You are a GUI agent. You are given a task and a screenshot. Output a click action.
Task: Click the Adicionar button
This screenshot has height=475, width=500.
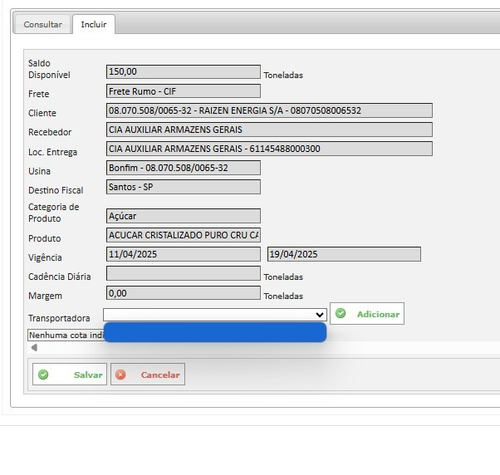(x=367, y=314)
